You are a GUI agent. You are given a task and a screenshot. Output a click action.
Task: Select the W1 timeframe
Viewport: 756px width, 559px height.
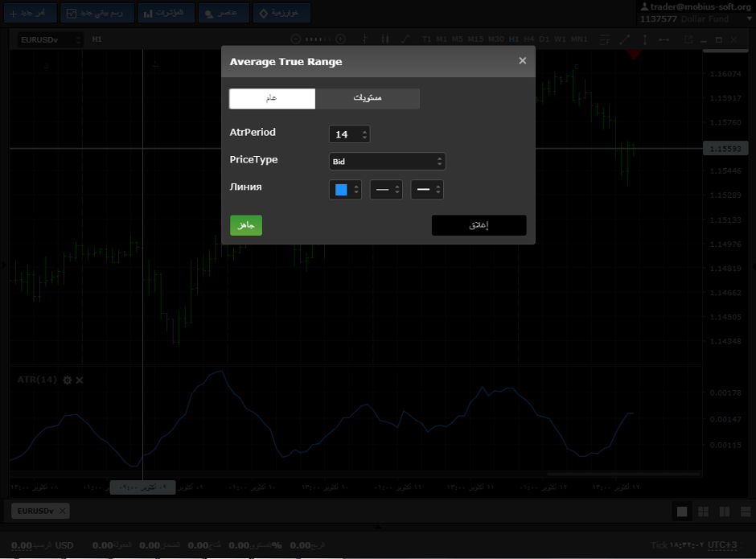pos(560,39)
